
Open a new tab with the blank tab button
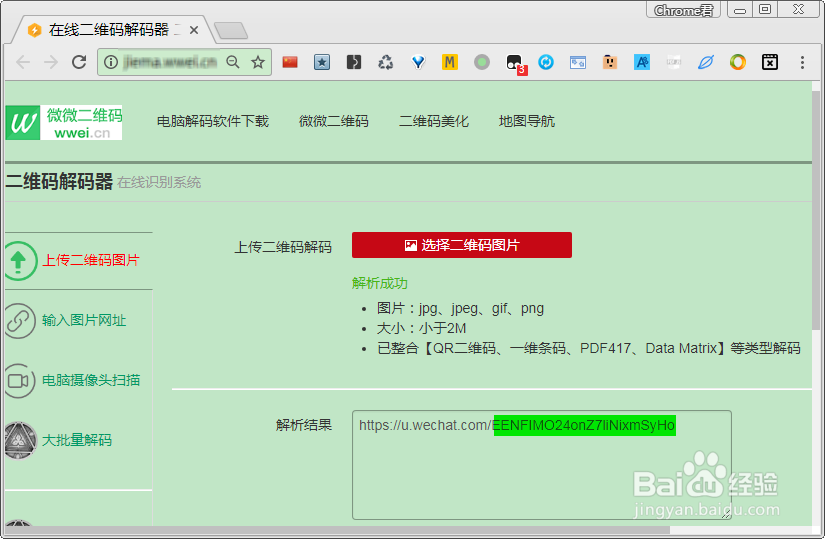[231, 31]
